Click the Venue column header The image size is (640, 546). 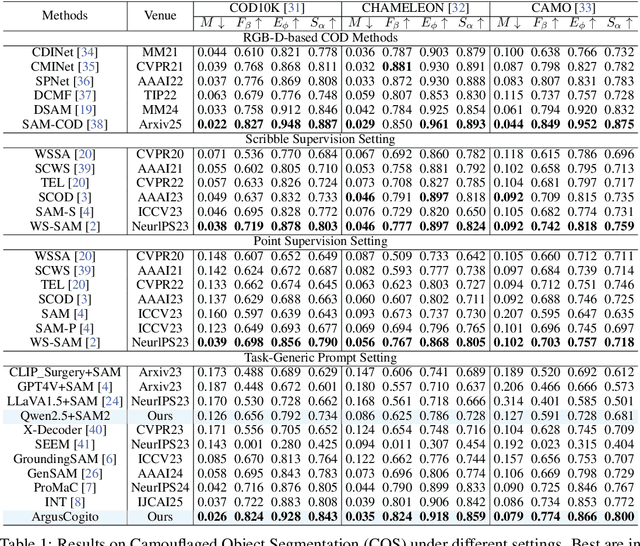(x=160, y=17)
